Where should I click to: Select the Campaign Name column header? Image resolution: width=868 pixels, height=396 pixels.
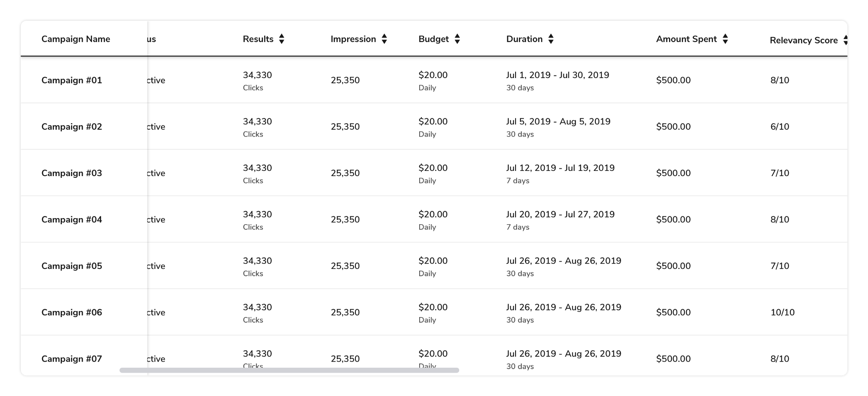click(x=76, y=39)
